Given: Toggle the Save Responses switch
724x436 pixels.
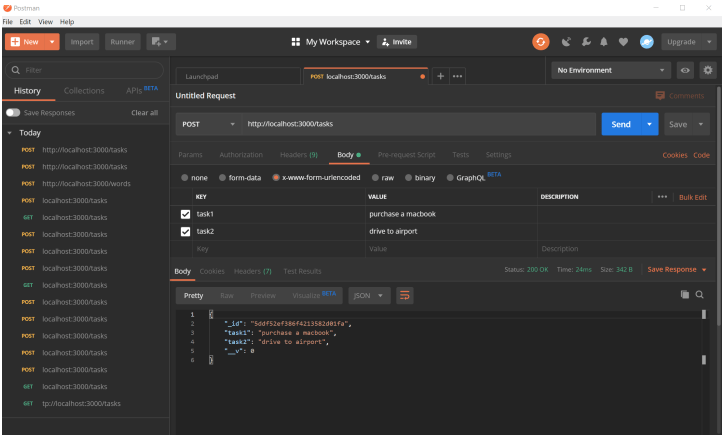Looking at the screenshot, I should pyautogui.click(x=13, y=113).
